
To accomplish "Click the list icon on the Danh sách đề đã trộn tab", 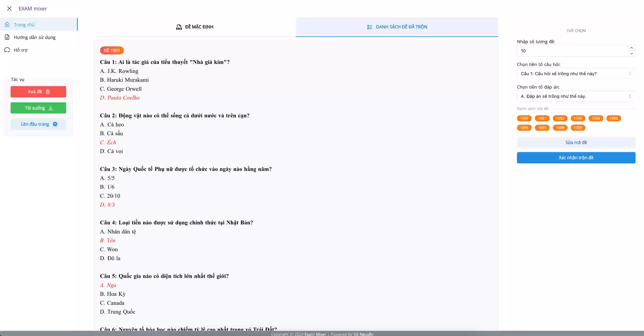I will click(x=370, y=27).
